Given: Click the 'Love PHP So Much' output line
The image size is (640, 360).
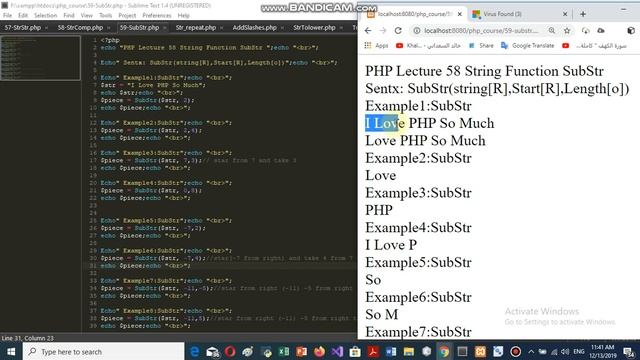Looking at the screenshot, I should coord(425,140).
